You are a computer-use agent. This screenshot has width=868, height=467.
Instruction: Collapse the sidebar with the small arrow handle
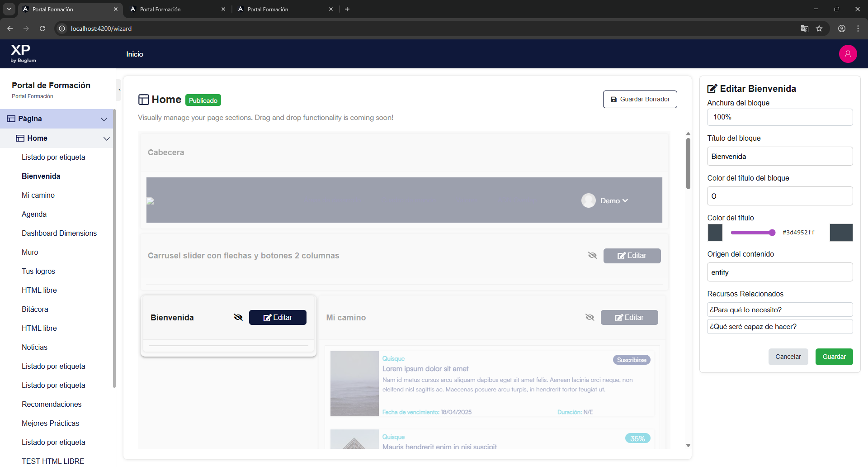[x=119, y=90]
